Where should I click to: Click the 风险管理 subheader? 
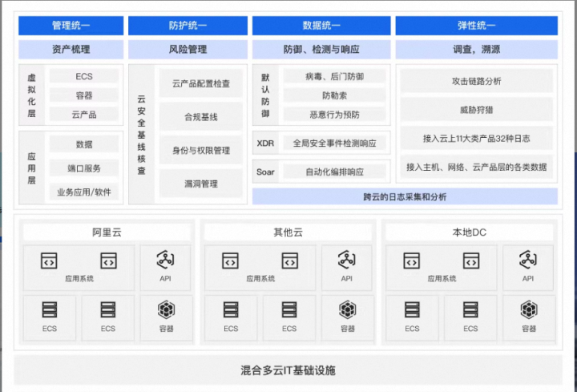pos(188,50)
